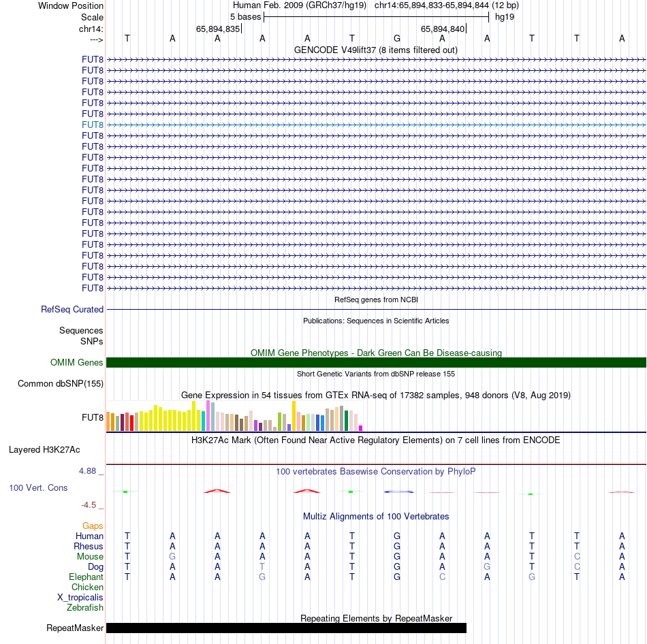Open the GTEx Gene Expression track title
647x644 pixels.
coord(376,396)
